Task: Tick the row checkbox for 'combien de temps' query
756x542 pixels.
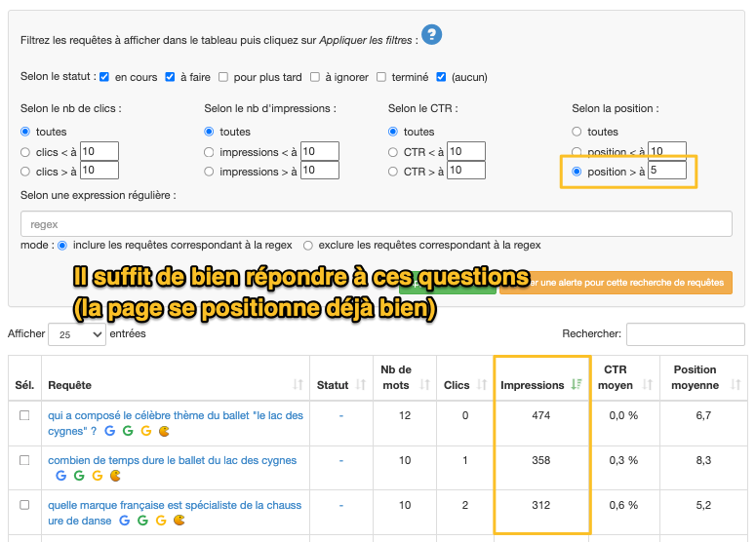Action: coord(24,460)
